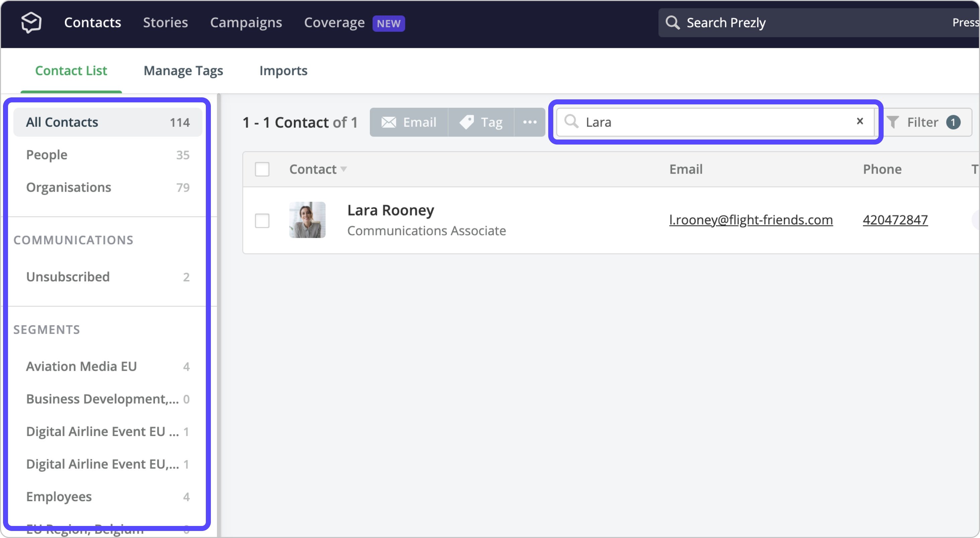Switch to the Manage Tags tab
Viewport: 980px width, 538px height.
point(183,71)
